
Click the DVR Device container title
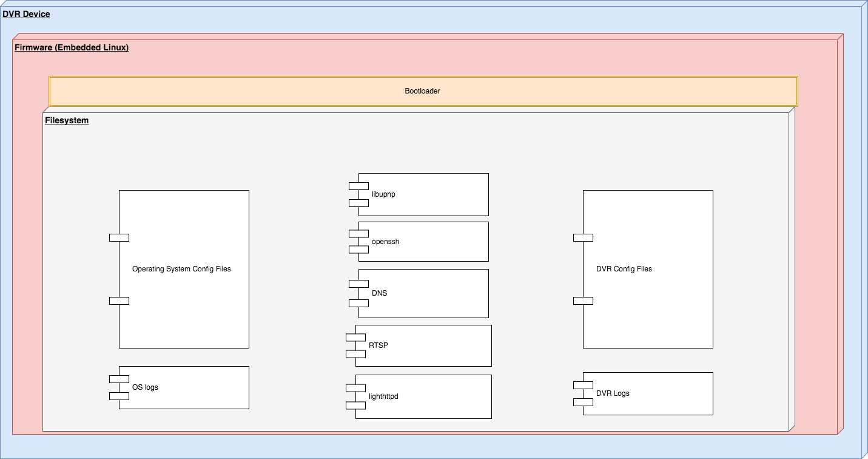click(x=26, y=14)
